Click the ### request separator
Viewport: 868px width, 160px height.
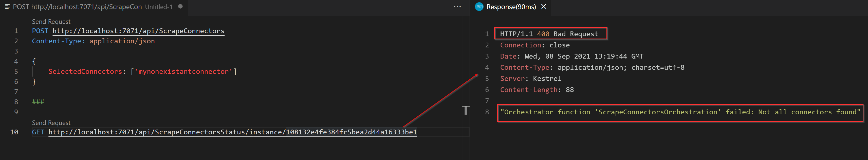[38, 102]
